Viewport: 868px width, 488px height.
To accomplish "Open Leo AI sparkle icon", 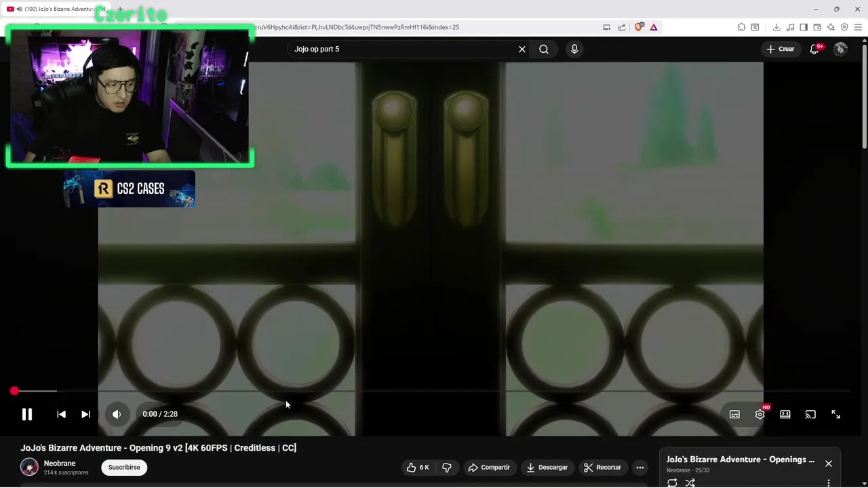I will click(831, 27).
